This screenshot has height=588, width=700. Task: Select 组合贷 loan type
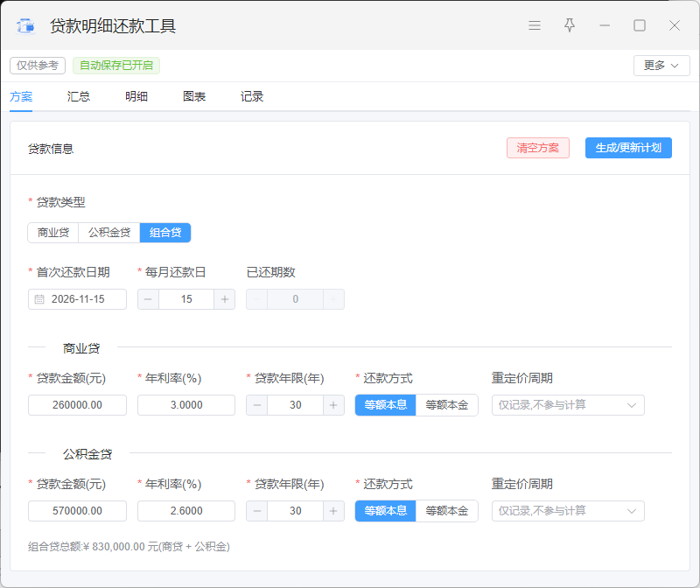165,233
